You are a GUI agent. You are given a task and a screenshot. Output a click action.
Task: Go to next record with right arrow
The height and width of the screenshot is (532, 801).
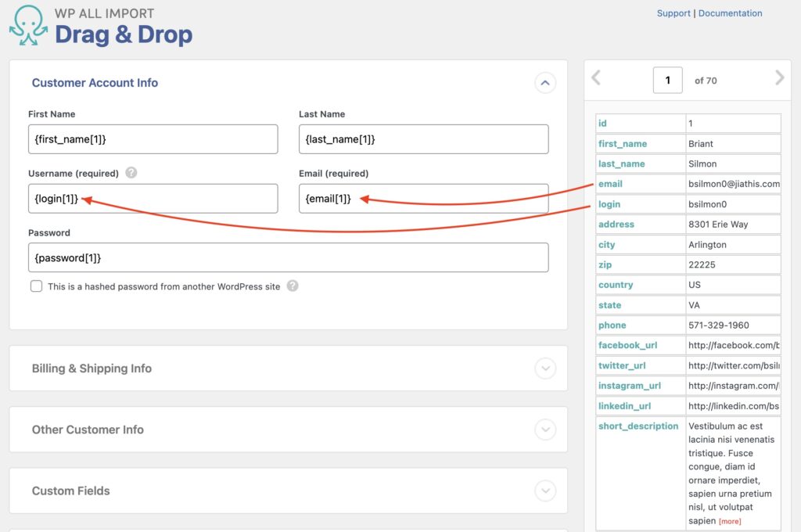778,78
